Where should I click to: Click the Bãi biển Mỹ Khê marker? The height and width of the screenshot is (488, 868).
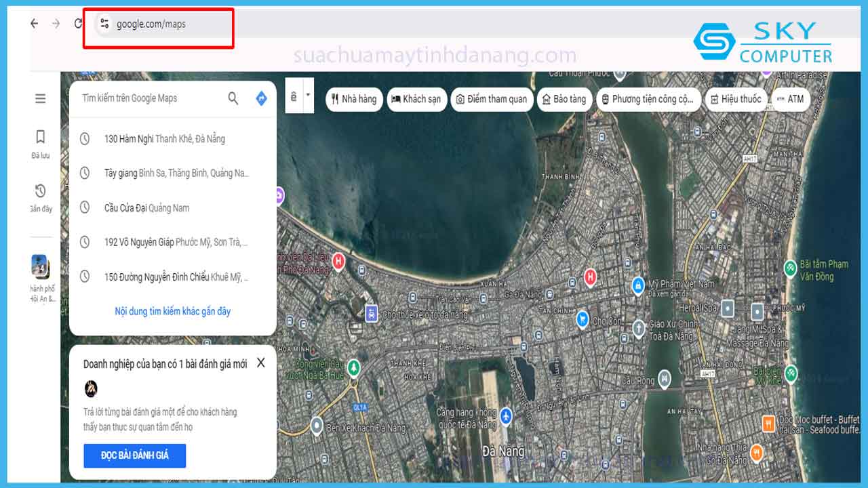click(x=790, y=373)
